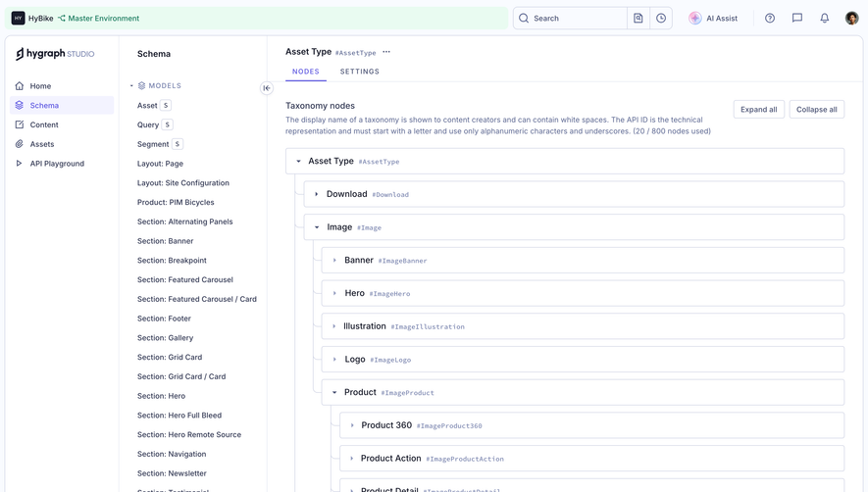Go to Home in sidebar
The image size is (868, 492).
click(62, 86)
